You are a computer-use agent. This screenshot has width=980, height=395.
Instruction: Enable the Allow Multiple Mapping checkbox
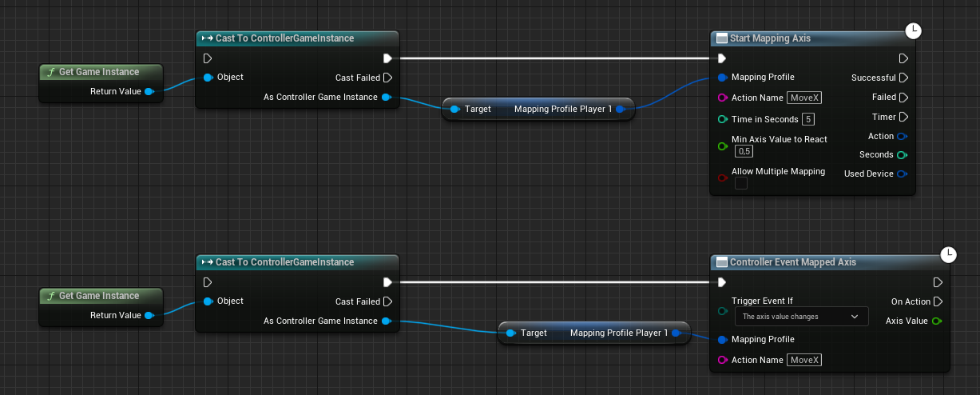click(741, 183)
